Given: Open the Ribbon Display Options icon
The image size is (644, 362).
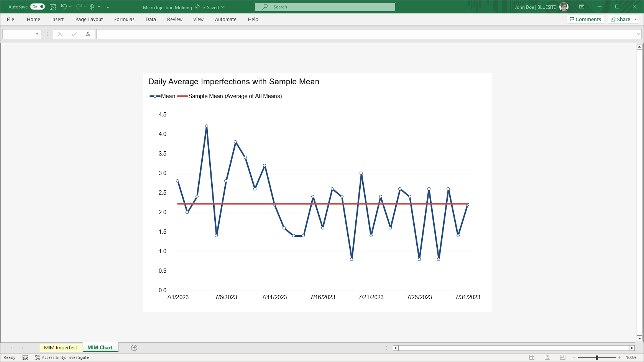Looking at the screenshot, I should 582,7.
